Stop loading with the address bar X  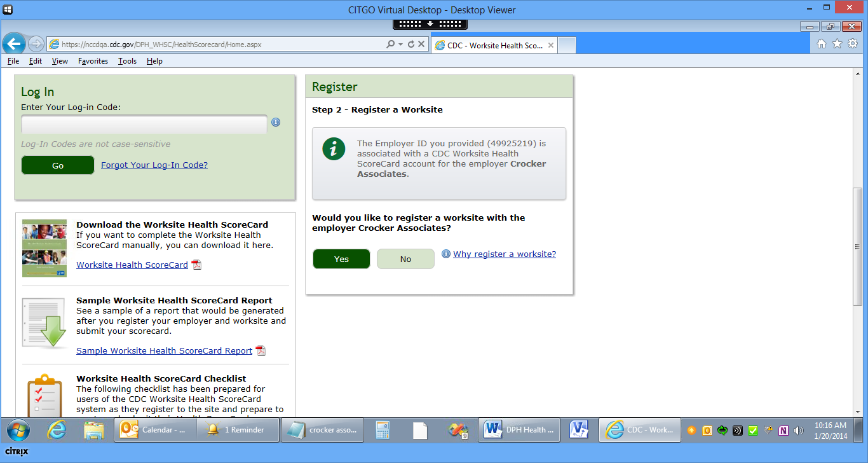[421, 45]
